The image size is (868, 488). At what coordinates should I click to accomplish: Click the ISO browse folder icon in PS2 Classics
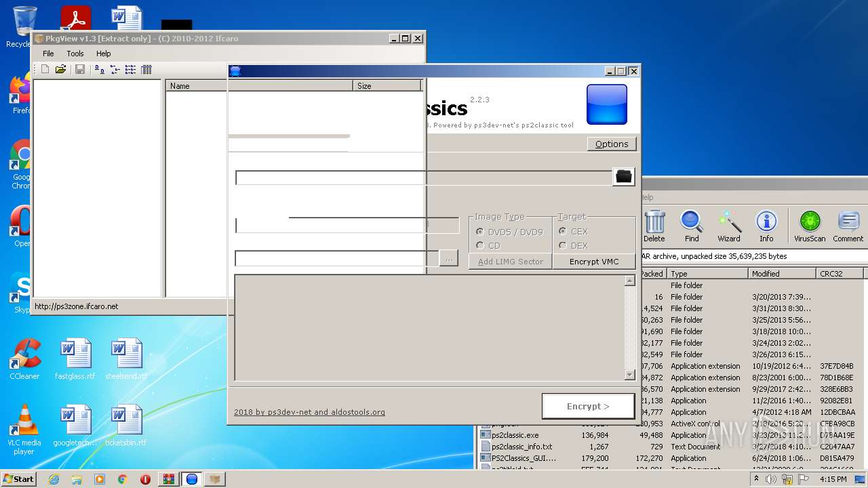tap(624, 176)
